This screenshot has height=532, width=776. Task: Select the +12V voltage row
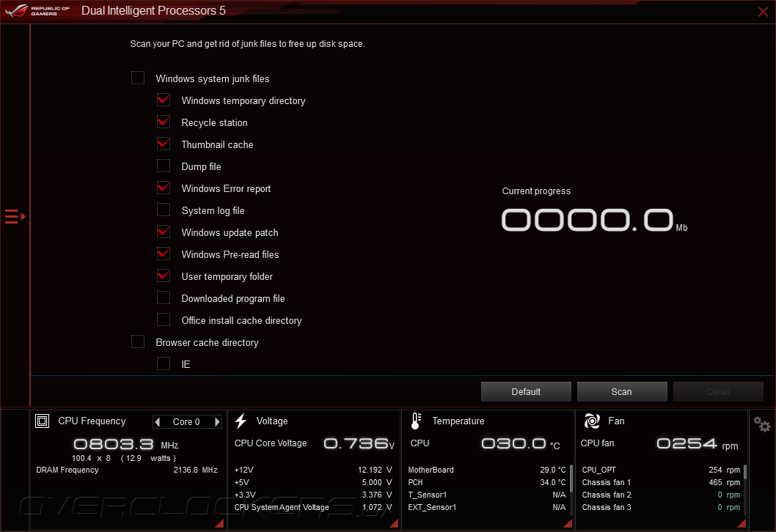313,470
